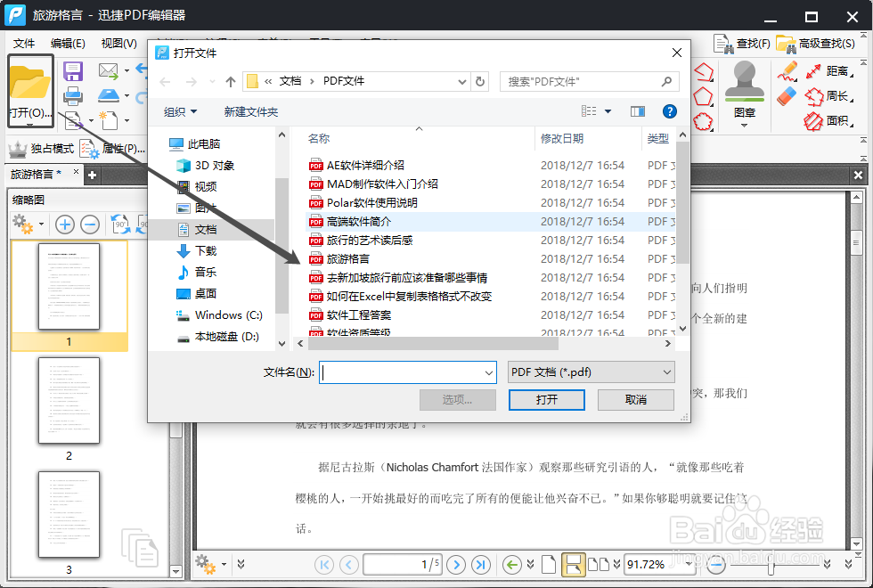Screen dimensions: 873x588
Task: Select 此电脑 in navigation tree
Action: click(x=195, y=144)
